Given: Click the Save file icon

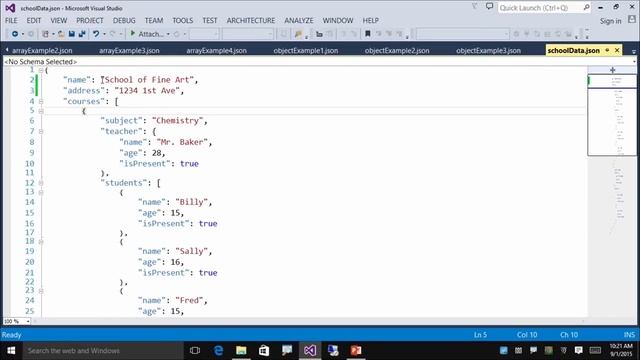Looking at the screenshot, I should pos(72,34).
